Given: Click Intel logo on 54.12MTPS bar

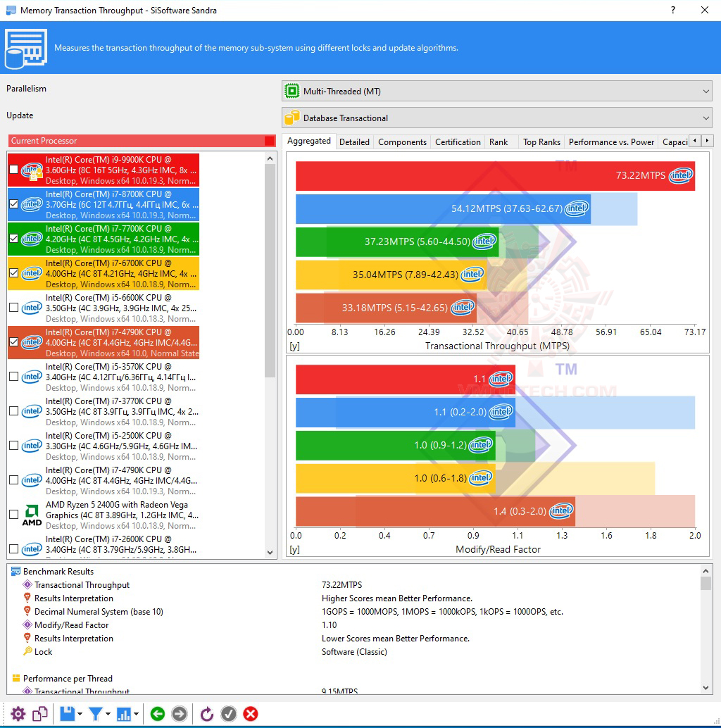Looking at the screenshot, I should tap(577, 208).
